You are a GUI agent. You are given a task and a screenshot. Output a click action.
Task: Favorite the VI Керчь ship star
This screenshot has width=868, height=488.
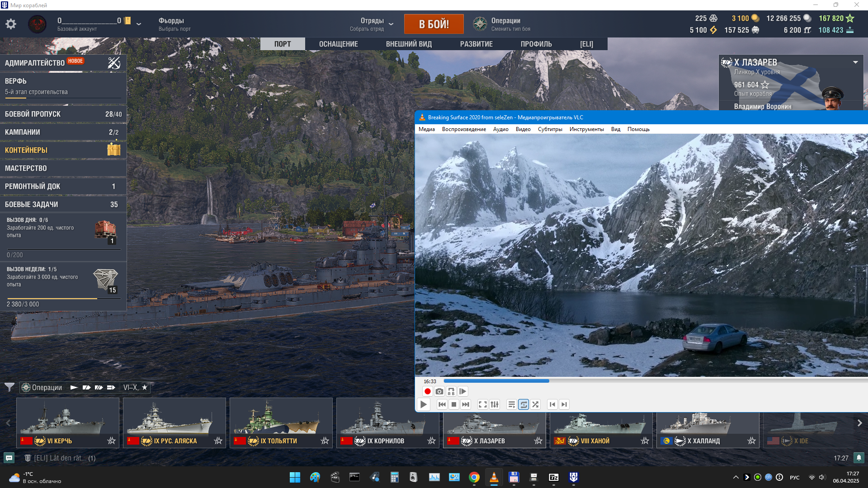tap(112, 441)
